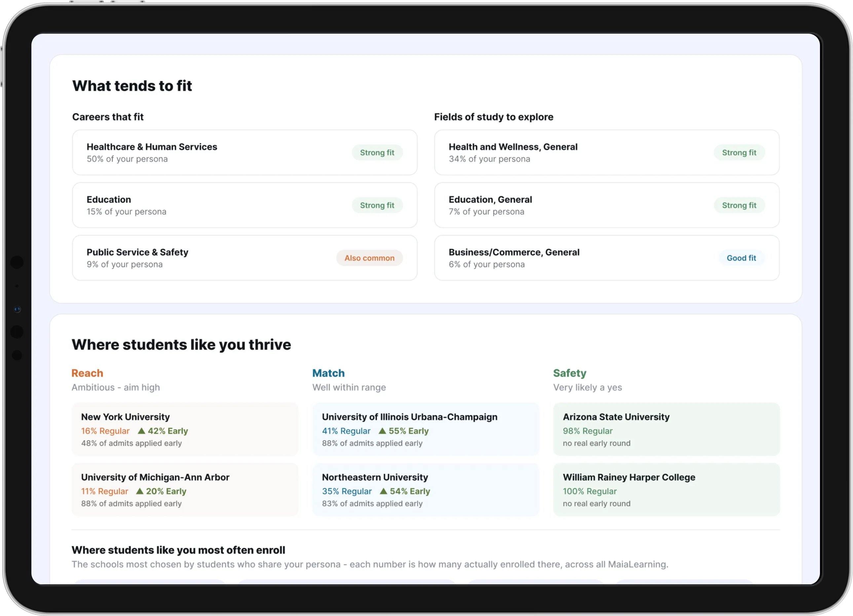Click the '16% Regular' text
Viewport: 853px width, 616px height.
105,431
